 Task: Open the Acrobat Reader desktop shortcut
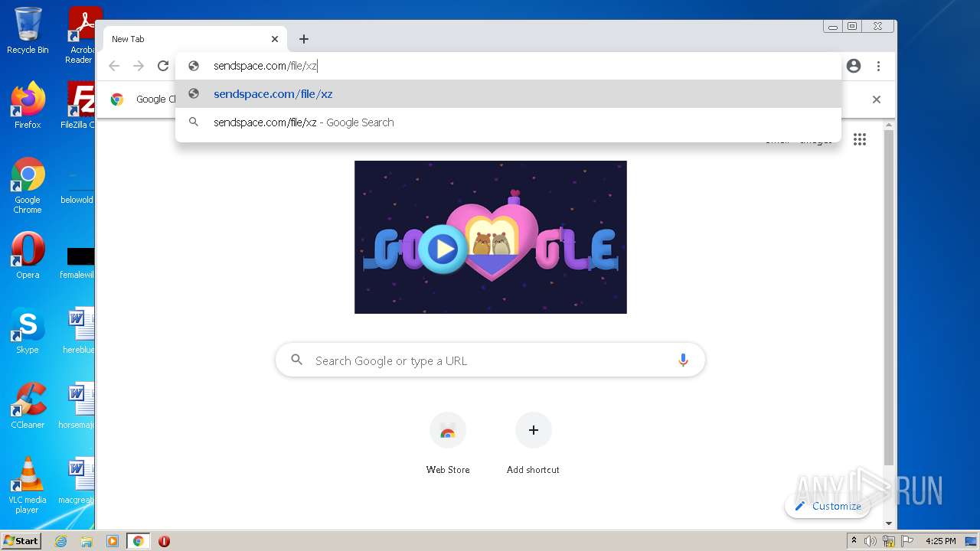click(81, 34)
